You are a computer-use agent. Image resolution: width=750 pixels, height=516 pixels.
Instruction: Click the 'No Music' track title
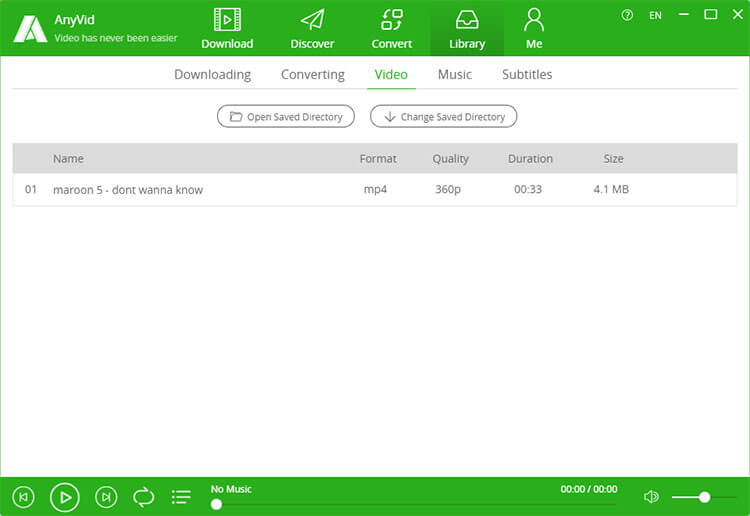click(231, 489)
